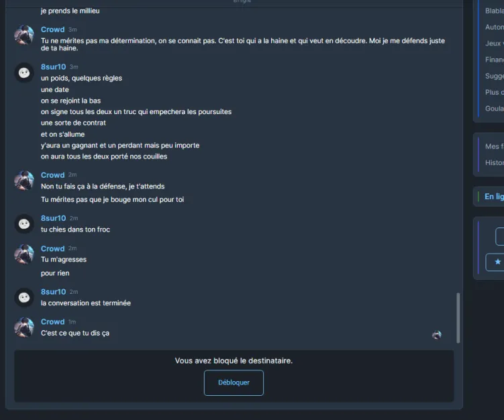Image resolution: width=504 pixels, height=420 pixels.
Task: Open Crowd's avatar beside 'Tu m'agresses'
Action: [24, 254]
